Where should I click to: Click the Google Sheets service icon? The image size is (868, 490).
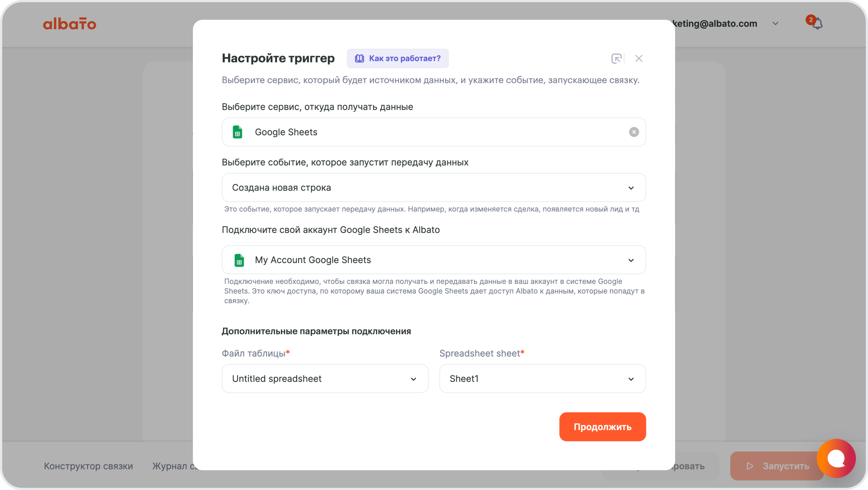(x=238, y=132)
